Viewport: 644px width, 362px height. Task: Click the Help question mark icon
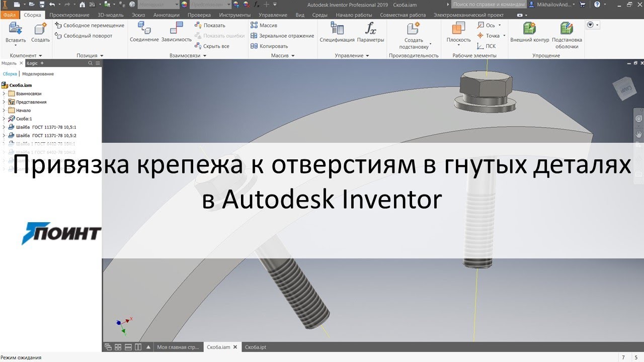click(x=596, y=4)
